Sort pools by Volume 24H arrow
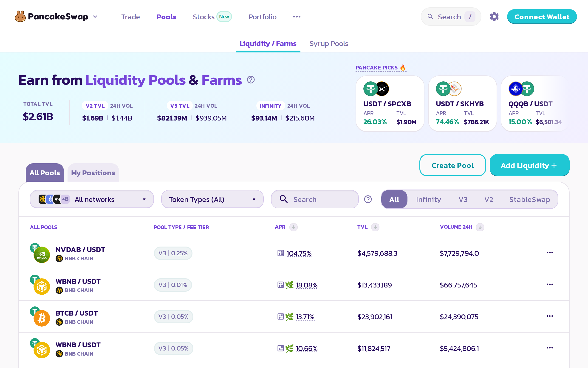The height and width of the screenshot is (368, 588). pos(480,227)
